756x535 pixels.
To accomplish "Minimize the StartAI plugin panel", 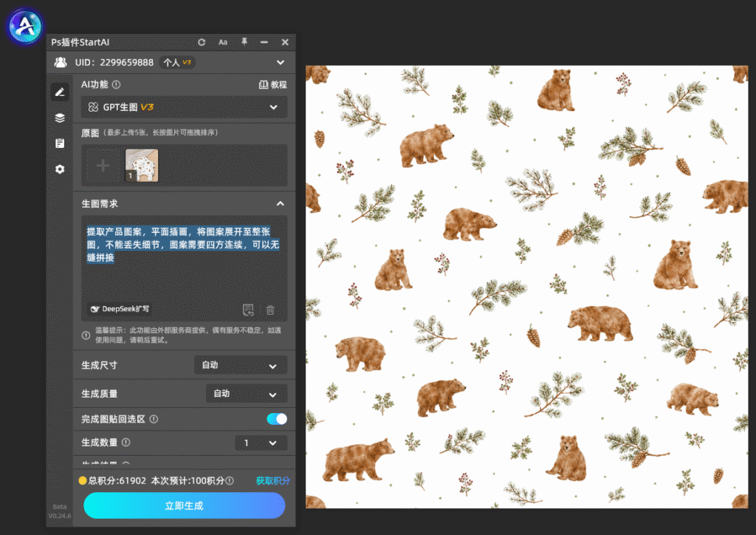I will tap(264, 42).
